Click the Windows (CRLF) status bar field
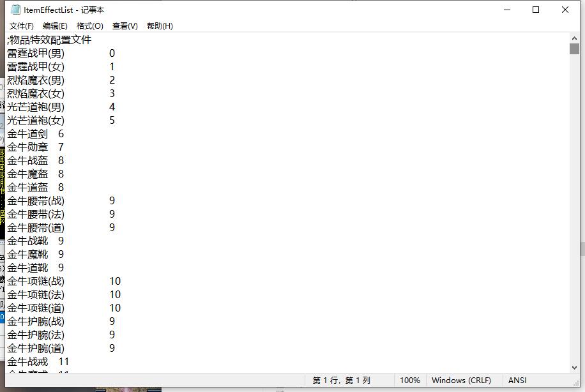The image size is (585, 392). [461, 381]
